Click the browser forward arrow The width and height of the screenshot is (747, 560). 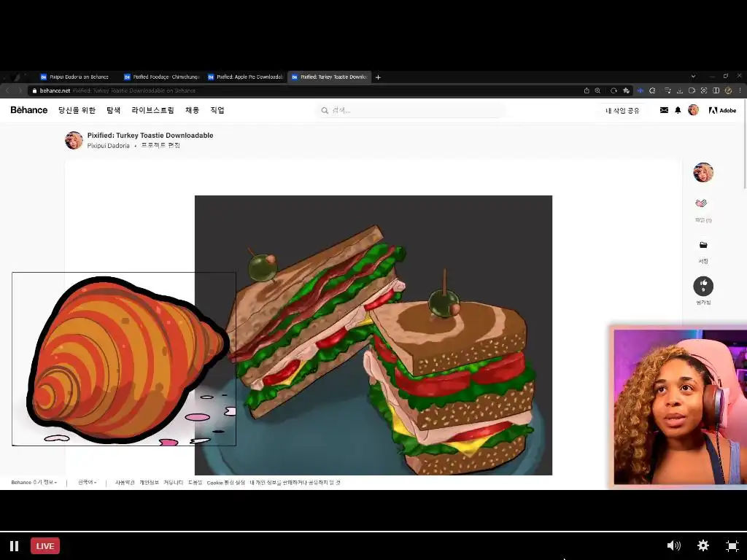[20, 90]
